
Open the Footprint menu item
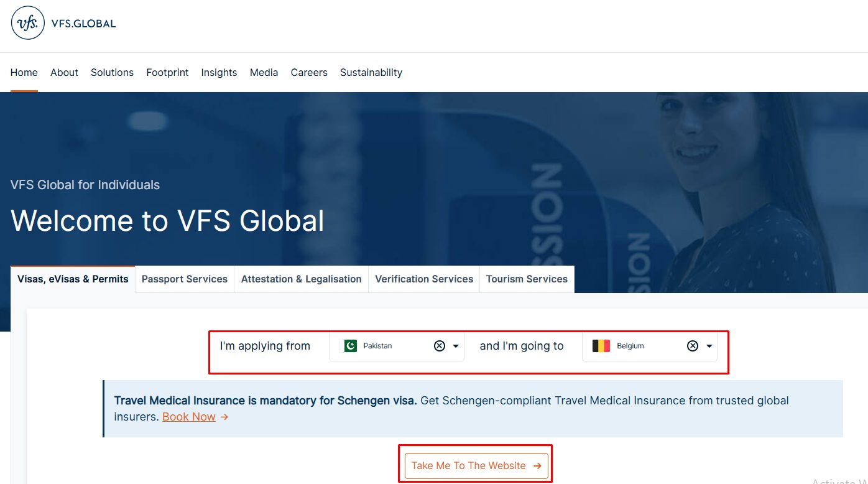pyautogui.click(x=167, y=72)
